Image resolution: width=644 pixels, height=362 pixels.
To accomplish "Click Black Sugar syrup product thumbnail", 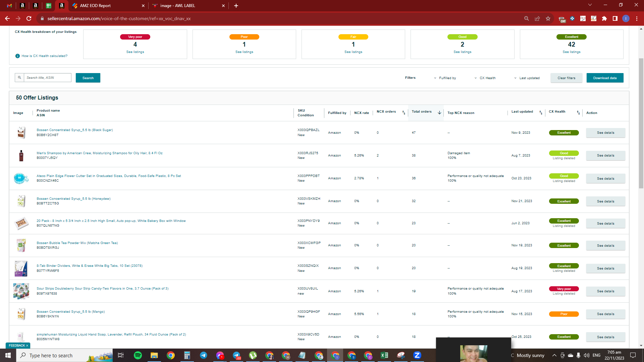I will click(21, 132).
